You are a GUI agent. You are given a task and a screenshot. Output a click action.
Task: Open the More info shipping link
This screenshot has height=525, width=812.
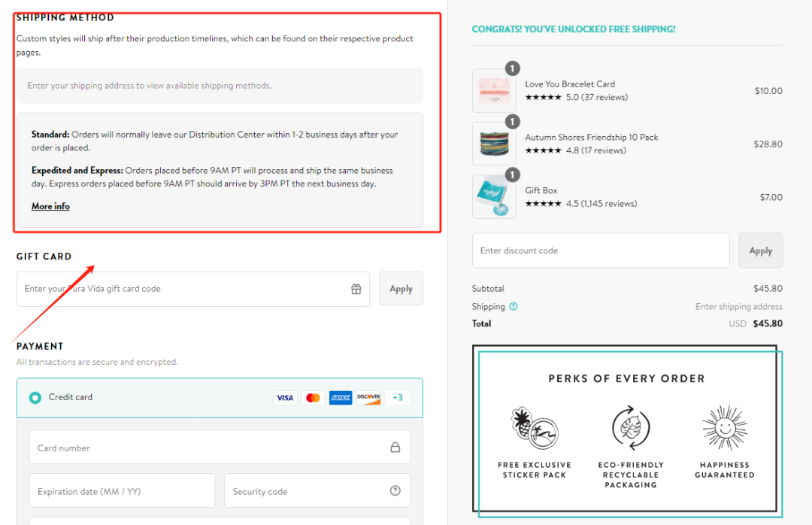click(50, 206)
